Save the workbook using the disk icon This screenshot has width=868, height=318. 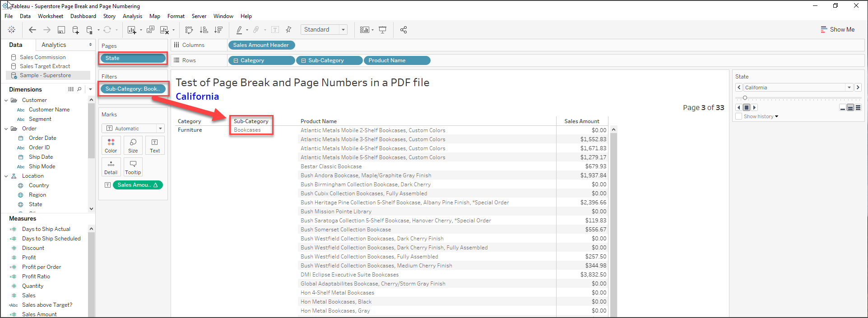coord(61,30)
